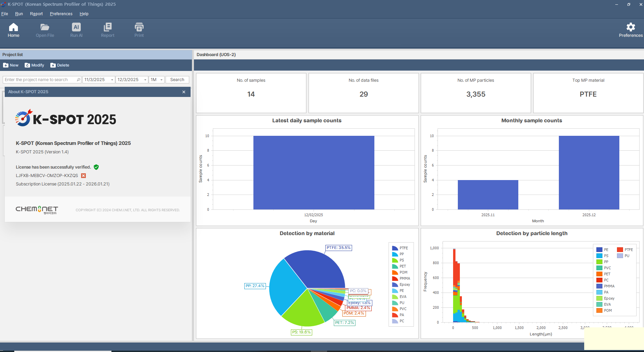The width and height of the screenshot is (644, 352).
Task: Click PTFE legend swatch in material pie chart
Action: pyautogui.click(x=395, y=248)
